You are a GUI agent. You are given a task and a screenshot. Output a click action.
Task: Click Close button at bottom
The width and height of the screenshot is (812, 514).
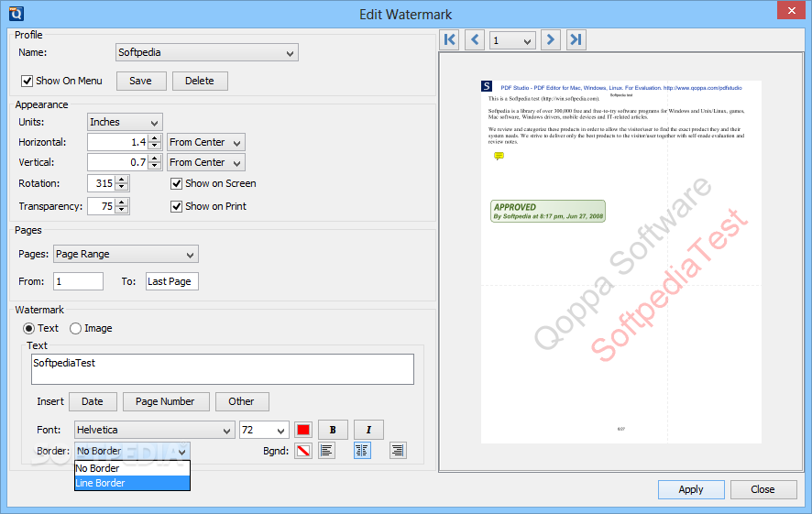pos(763,489)
